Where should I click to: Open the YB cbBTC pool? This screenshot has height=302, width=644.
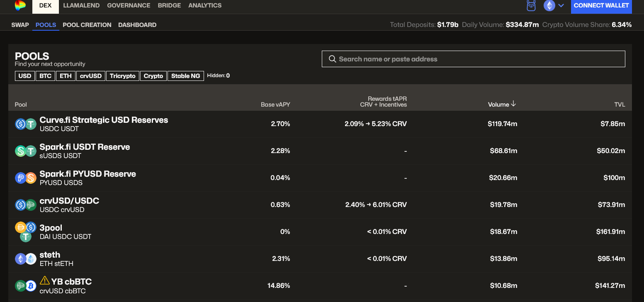320,286
